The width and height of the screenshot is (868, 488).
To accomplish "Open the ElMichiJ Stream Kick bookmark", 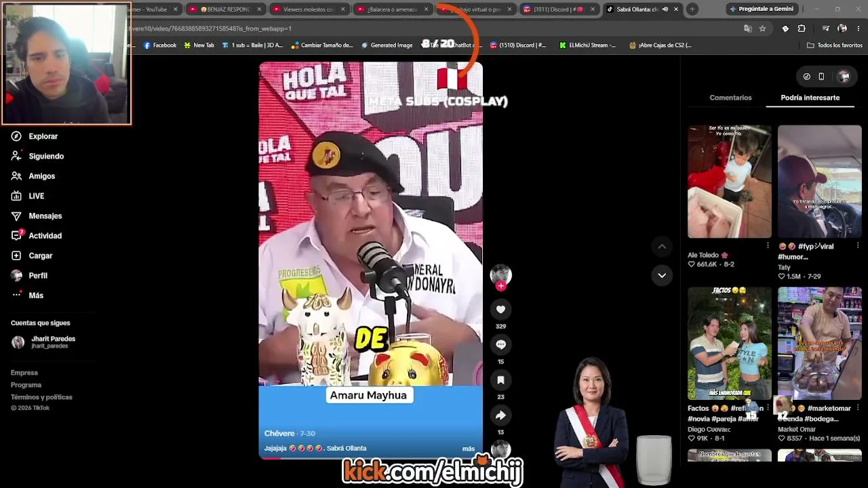I will (587, 45).
